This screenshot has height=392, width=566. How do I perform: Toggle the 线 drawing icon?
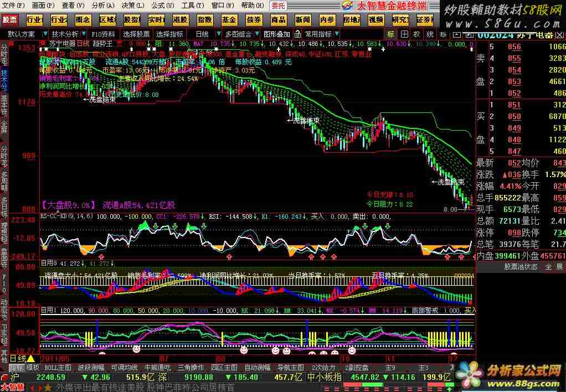coord(430,35)
